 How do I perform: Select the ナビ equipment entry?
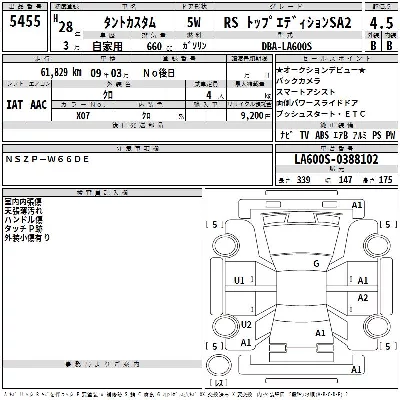tap(286, 135)
